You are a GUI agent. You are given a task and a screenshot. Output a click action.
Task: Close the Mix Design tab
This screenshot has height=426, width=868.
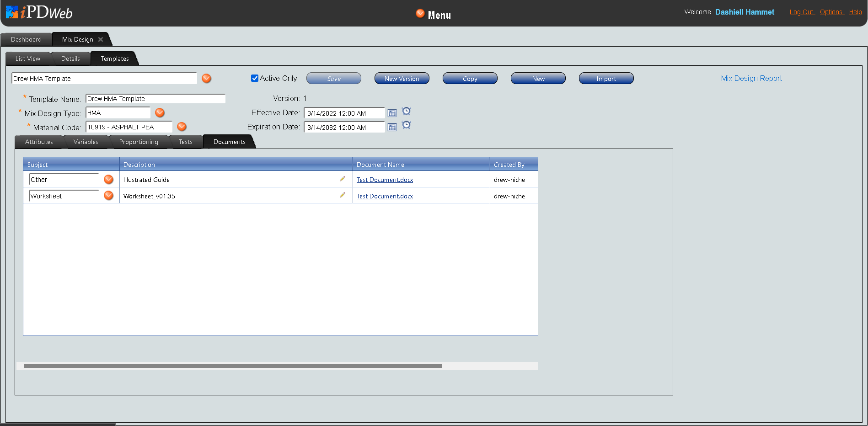pos(101,40)
